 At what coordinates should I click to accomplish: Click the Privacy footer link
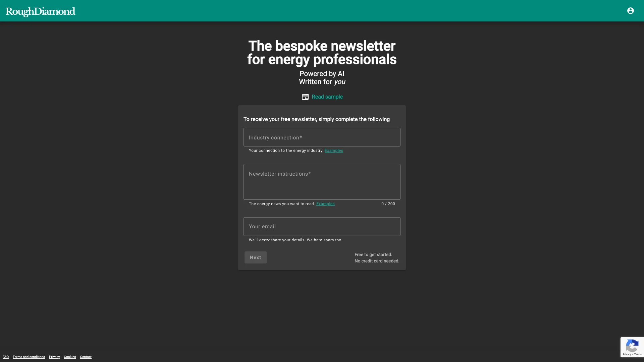point(54,357)
